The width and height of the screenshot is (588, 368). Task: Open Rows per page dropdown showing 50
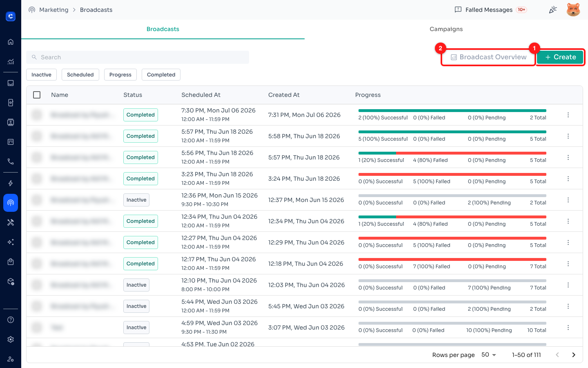tap(488, 355)
